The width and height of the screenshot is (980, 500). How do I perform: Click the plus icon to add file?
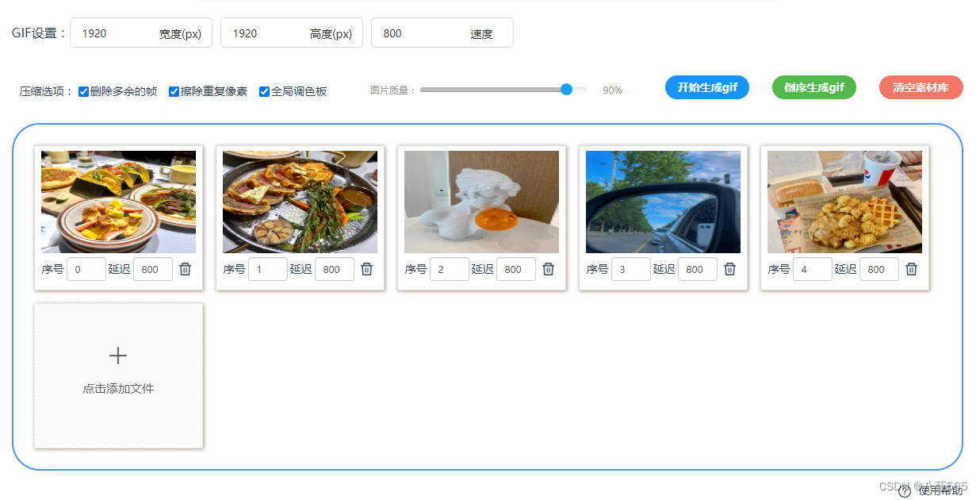pyautogui.click(x=118, y=356)
